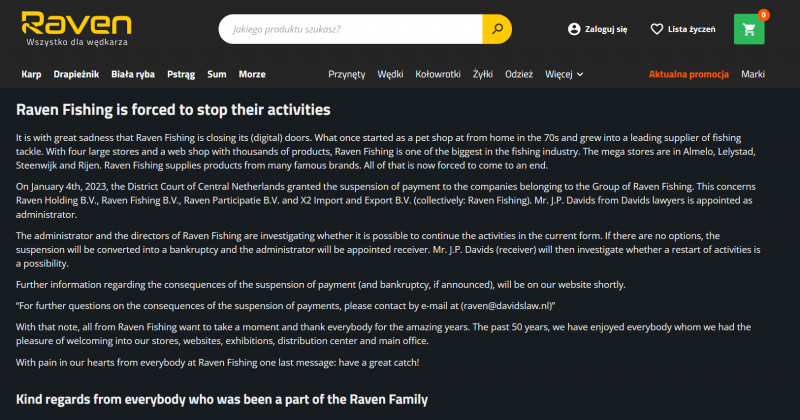Go to the Pstrąg category
The height and width of the screenshot is (420, 800).
pos(181,74)
